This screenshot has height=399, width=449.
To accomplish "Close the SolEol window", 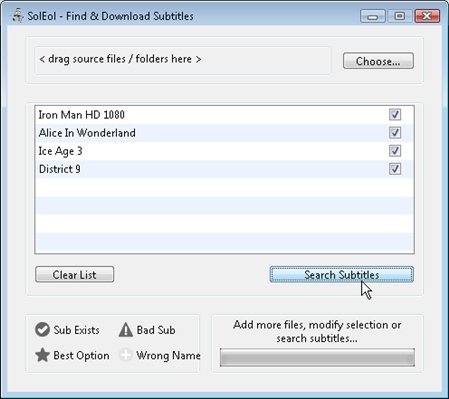I will point(427,16).
